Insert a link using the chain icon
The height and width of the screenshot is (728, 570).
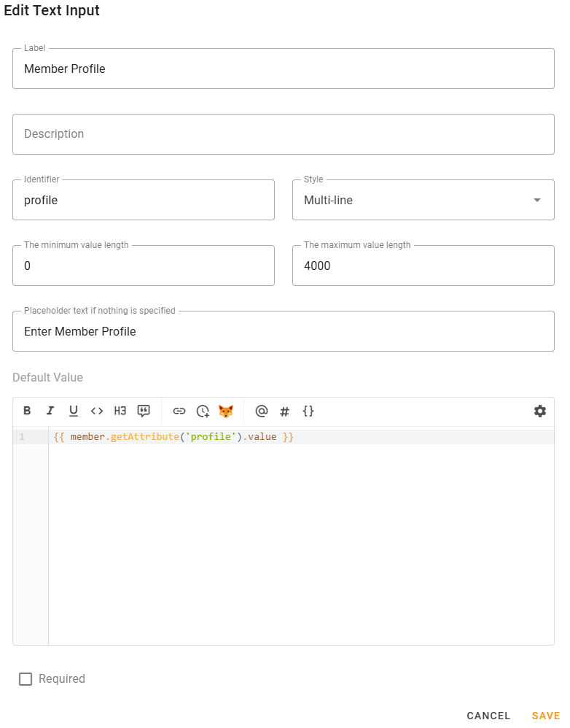179,411
